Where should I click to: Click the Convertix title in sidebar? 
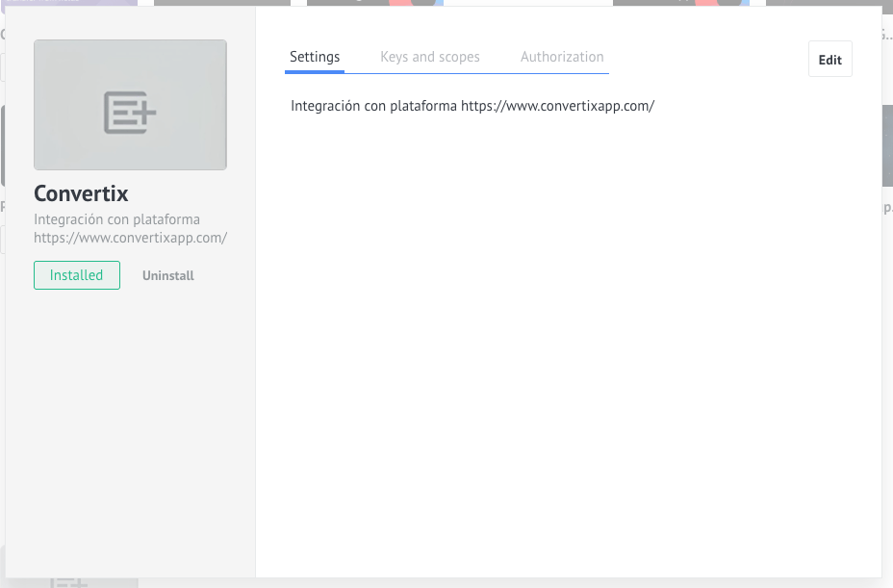pos(81,193)
